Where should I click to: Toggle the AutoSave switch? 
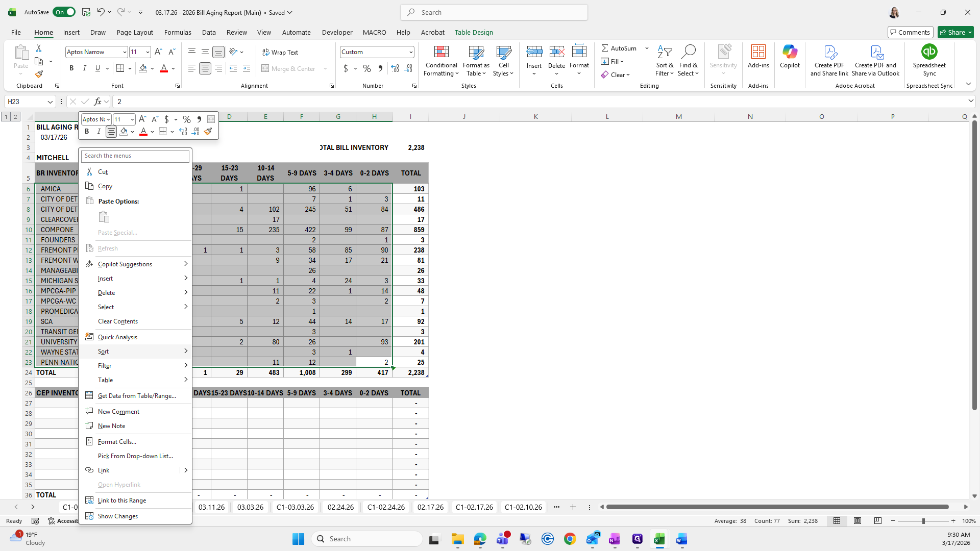[64, 12]
